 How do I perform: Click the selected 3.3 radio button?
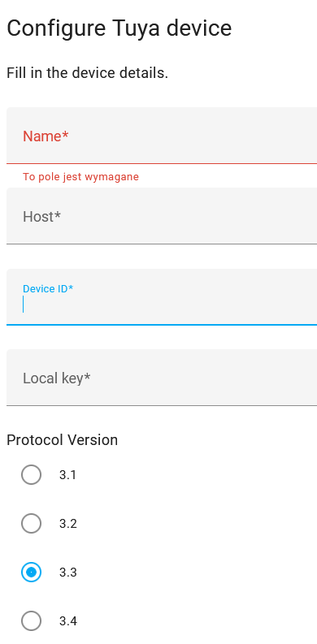[31, 572]
